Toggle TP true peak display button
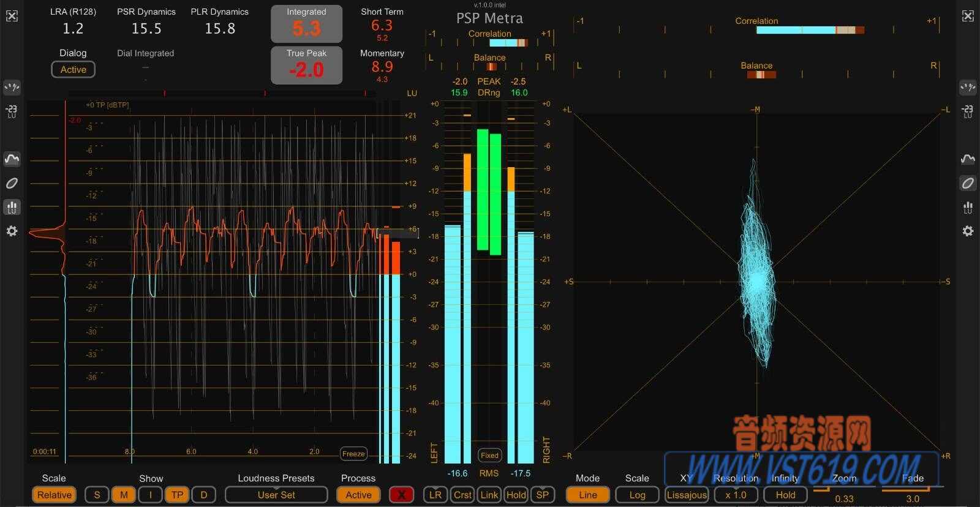Image resolution: width=980 pixels, height=507 pixels. [x=177, y=495]
